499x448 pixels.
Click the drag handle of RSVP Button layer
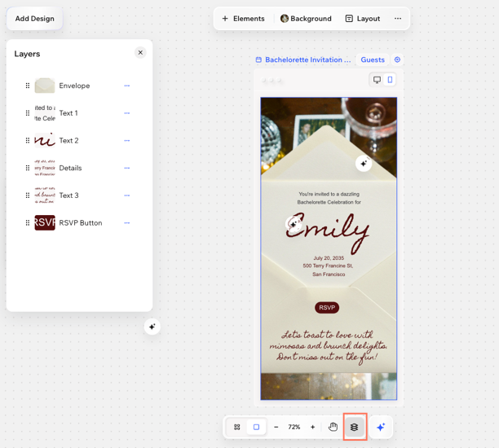[x=28, y=223]
